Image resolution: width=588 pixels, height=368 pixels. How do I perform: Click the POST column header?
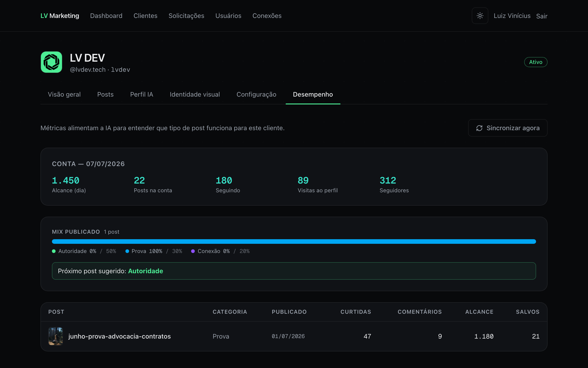pyautogui.click(x=56, y=312)
